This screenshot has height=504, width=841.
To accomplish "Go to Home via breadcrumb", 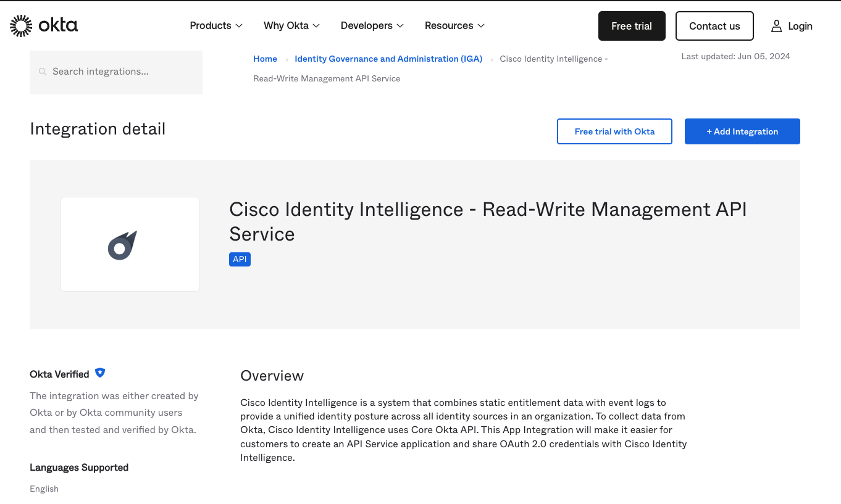I will 265,59.
